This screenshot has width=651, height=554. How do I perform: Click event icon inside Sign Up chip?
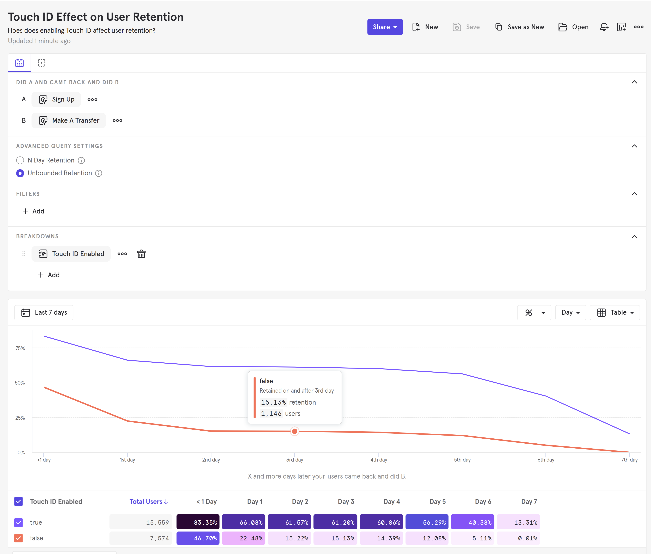[x=43, y=100]
